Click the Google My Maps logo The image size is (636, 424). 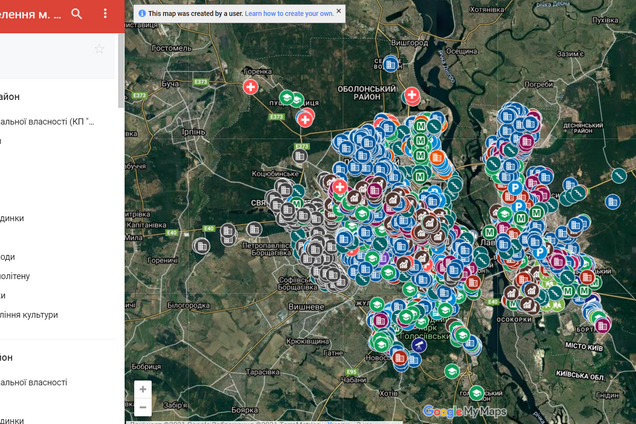click(x=464, y=411)
